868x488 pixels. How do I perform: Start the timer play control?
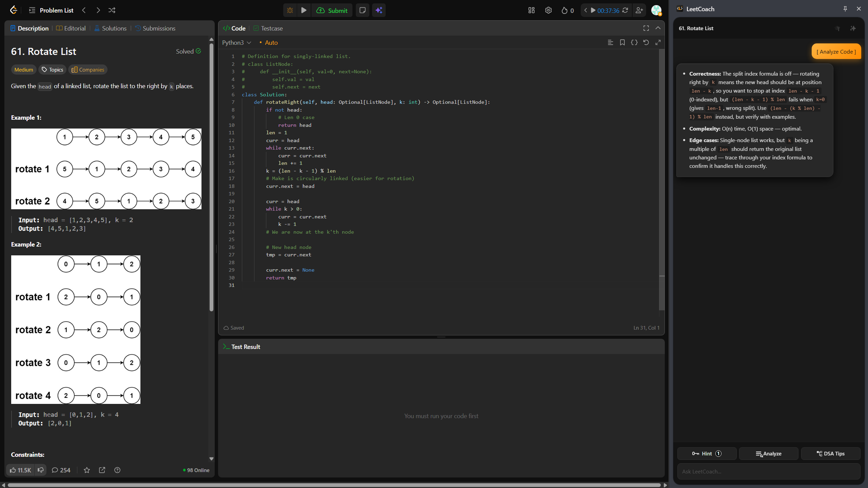[x=593, y=10]
